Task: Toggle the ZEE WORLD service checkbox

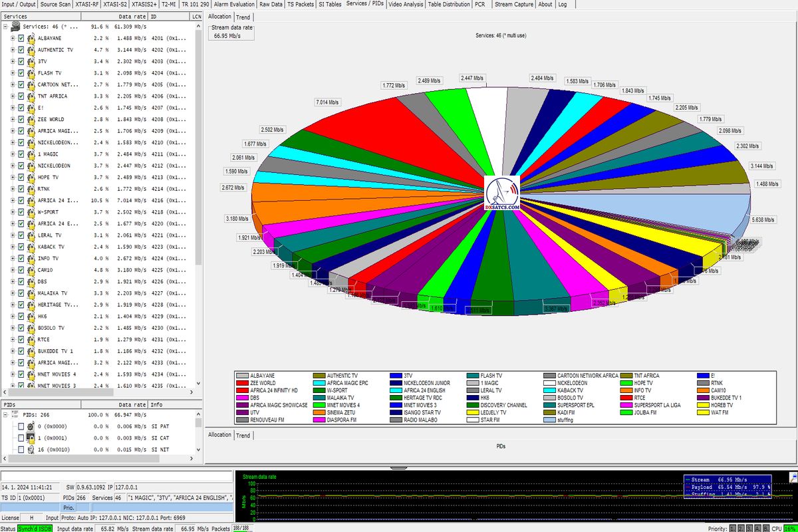Action: click(21, 120)
